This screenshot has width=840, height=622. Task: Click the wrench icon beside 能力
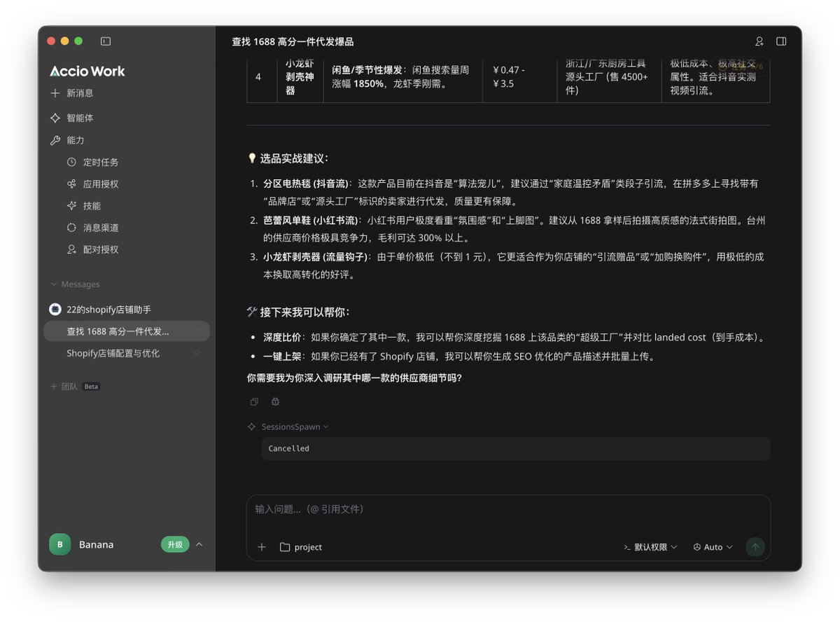click(55, 140)
